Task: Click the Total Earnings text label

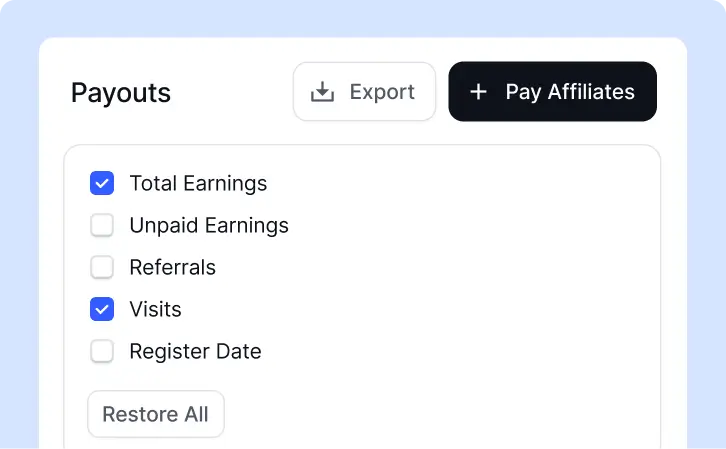Action: point(198,183)
